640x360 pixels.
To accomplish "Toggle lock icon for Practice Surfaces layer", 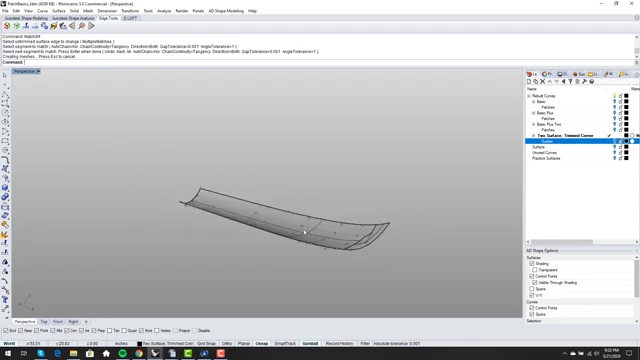I will pyautogui.click(x=620, y=158).
